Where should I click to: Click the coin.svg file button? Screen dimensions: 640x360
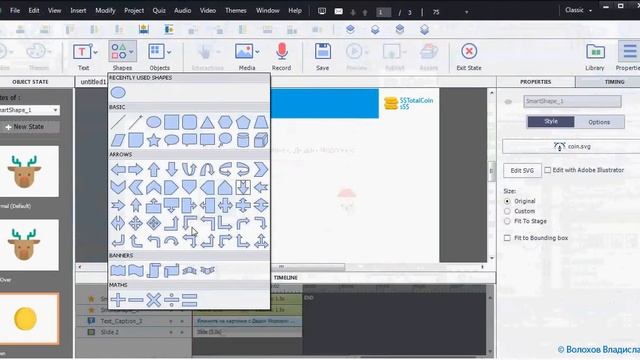point(571,146)
